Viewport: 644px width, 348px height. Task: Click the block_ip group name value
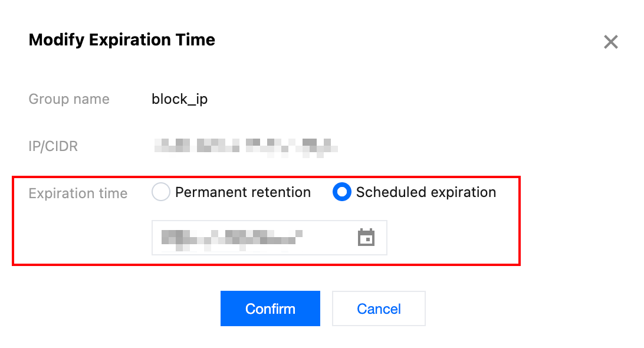pyautogui.click(x=179, y=99)
